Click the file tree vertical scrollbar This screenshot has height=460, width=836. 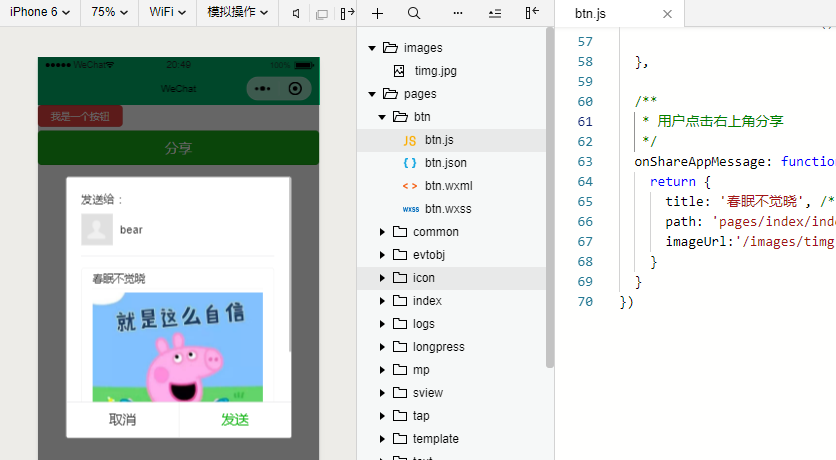point(550,197)
